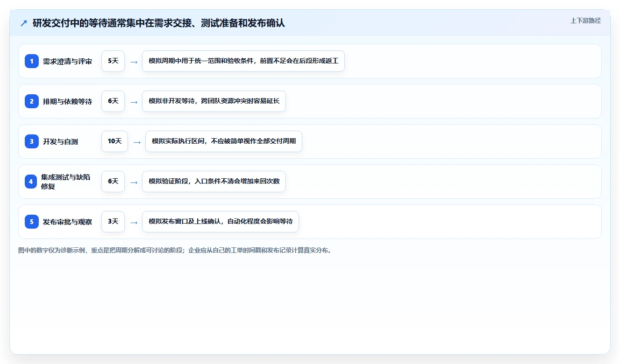Click the 10天 duration chip

click(114, 141)
